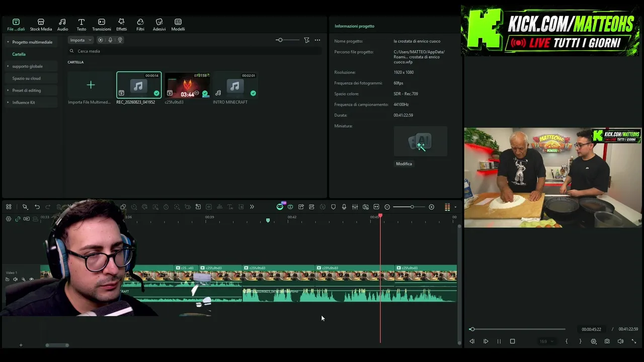The image size is (644, 362).
Task: Play the preview forward
Action: pos(486,341)
